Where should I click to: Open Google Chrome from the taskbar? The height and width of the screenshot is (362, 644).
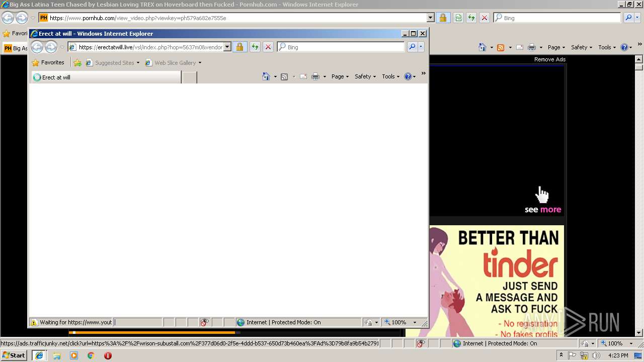click(91, 355)
